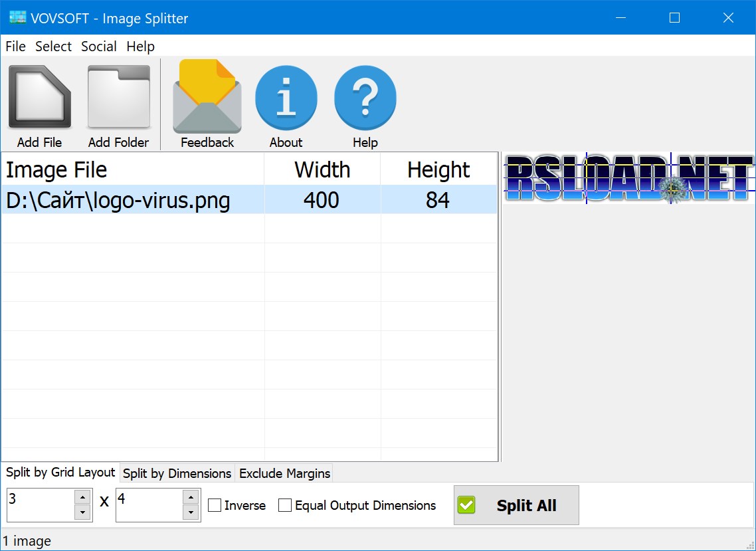Screen dimensions: 756x551
Task: Minimize the Image Splitter window
Action: (621, 18)
